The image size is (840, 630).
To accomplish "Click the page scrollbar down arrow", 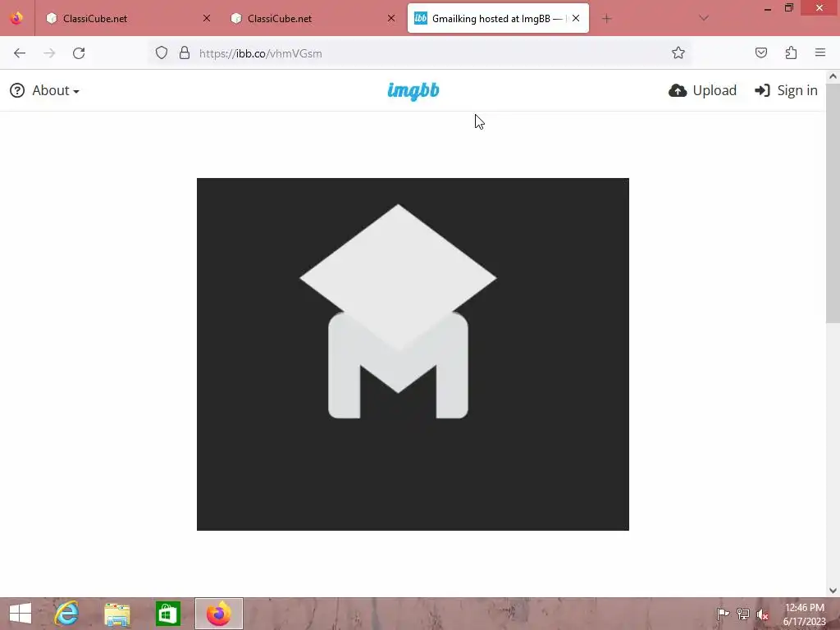I will 833,591.
